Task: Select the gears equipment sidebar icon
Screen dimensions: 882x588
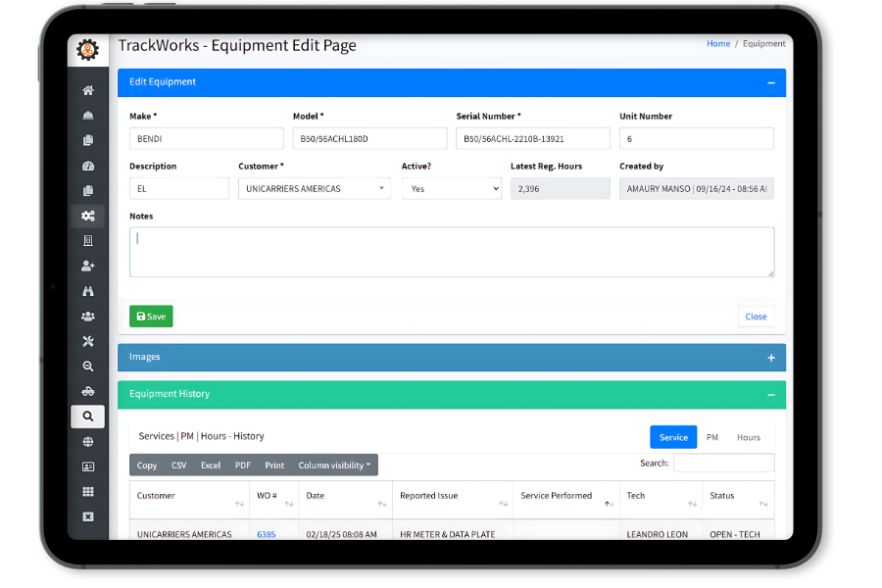Action: [88, 216]
